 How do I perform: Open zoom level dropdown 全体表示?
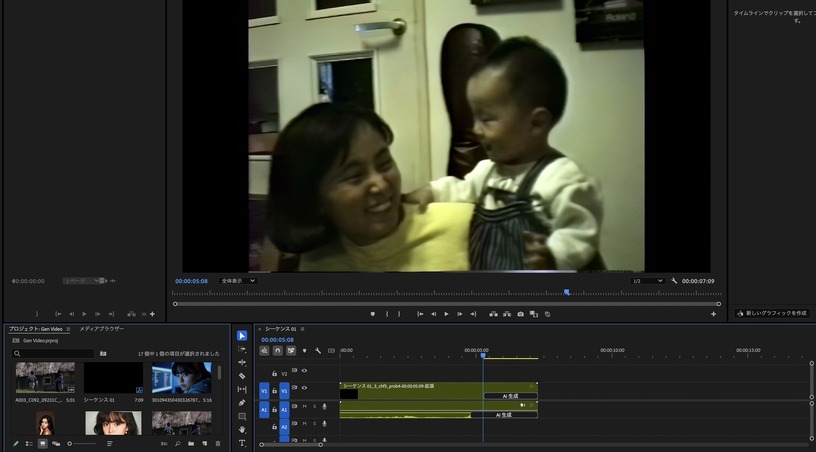coord(238,281)
